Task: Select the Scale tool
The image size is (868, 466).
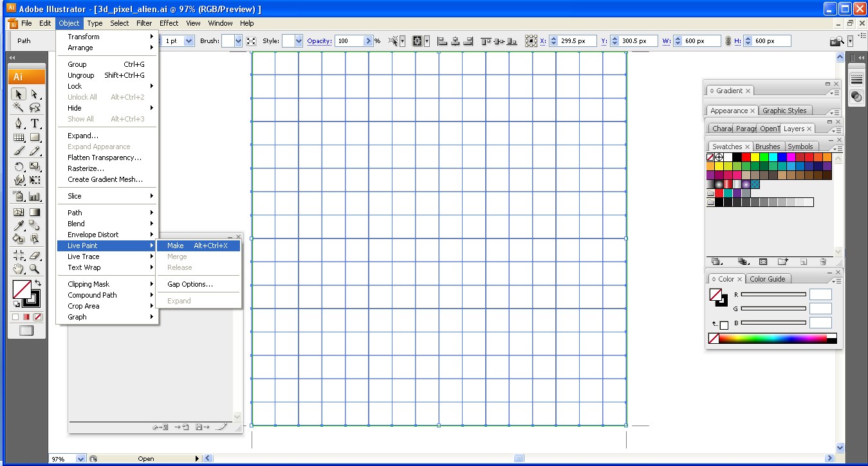Action: [x=35, y=167]
